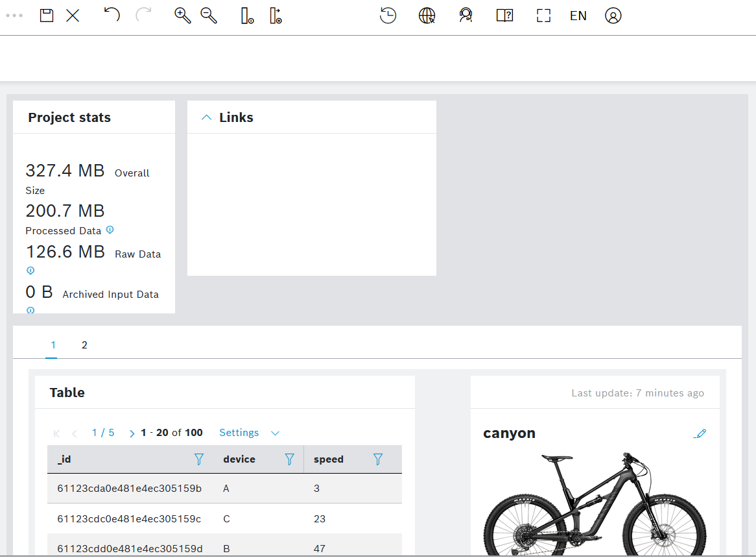Zoom in using the magnifier plus icon
Screen dimensions: 756x558
point(183,16)
